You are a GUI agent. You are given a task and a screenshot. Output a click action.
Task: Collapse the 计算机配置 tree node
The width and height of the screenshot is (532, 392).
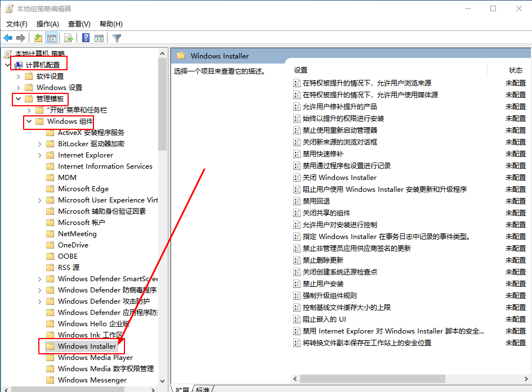click(8, 64)
